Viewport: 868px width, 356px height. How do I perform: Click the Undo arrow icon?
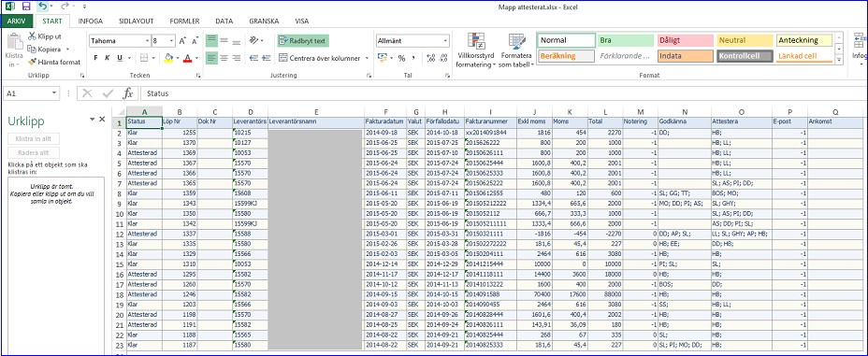point(43,7)
